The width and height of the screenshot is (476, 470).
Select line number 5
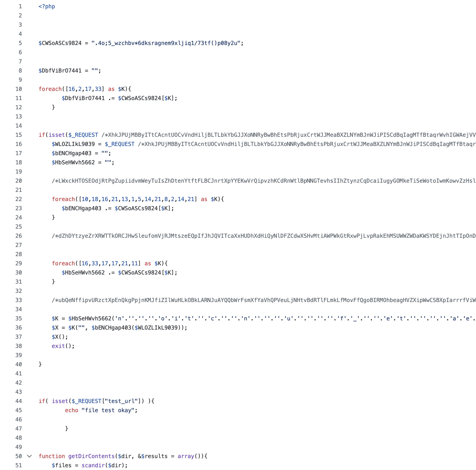pyautogui.click(x=20, y=43)
